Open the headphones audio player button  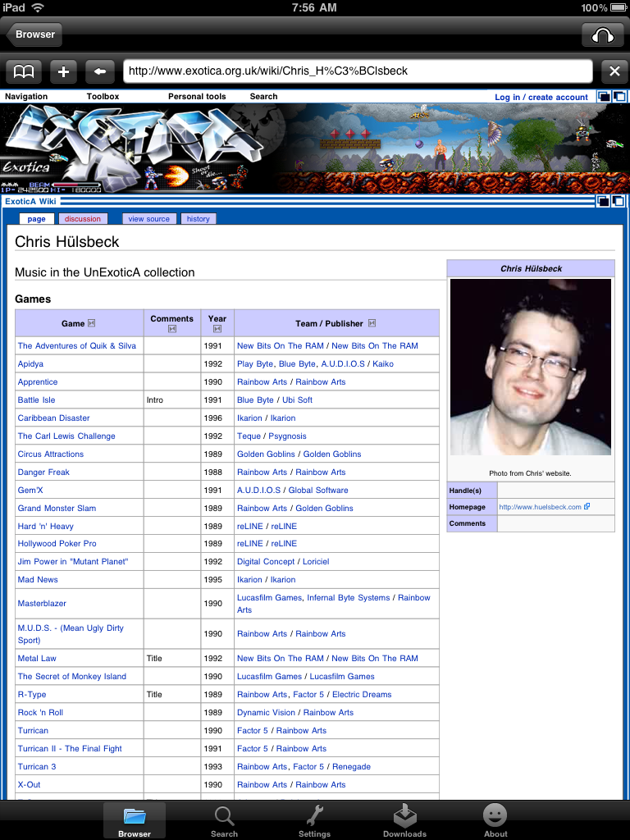coord(603,34)
